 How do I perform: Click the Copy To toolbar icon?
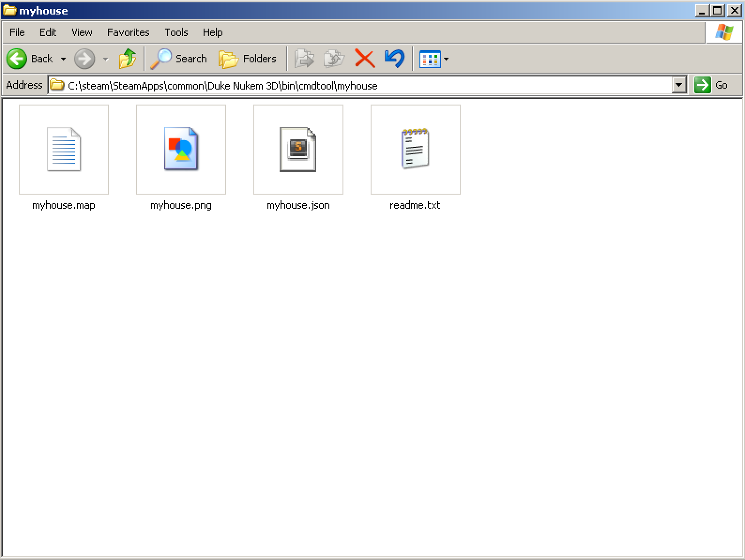334,59
